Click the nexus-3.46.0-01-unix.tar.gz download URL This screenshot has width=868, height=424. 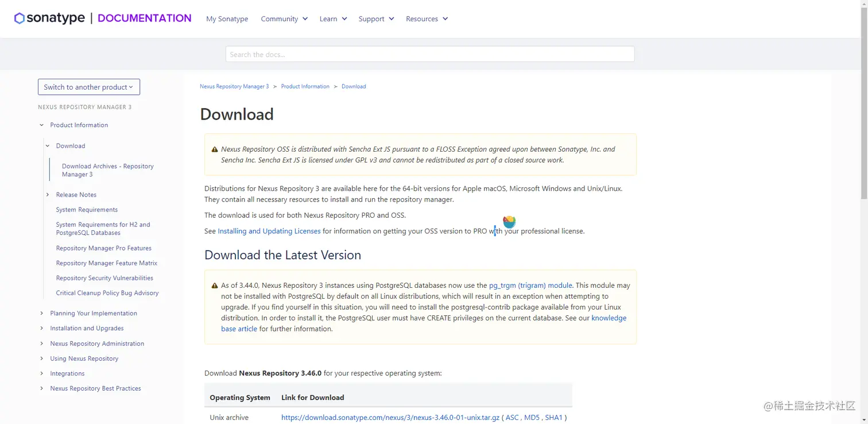pos(390,418)
